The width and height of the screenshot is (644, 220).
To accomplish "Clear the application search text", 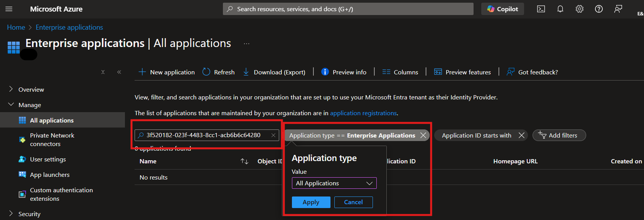I will [273, 135].
